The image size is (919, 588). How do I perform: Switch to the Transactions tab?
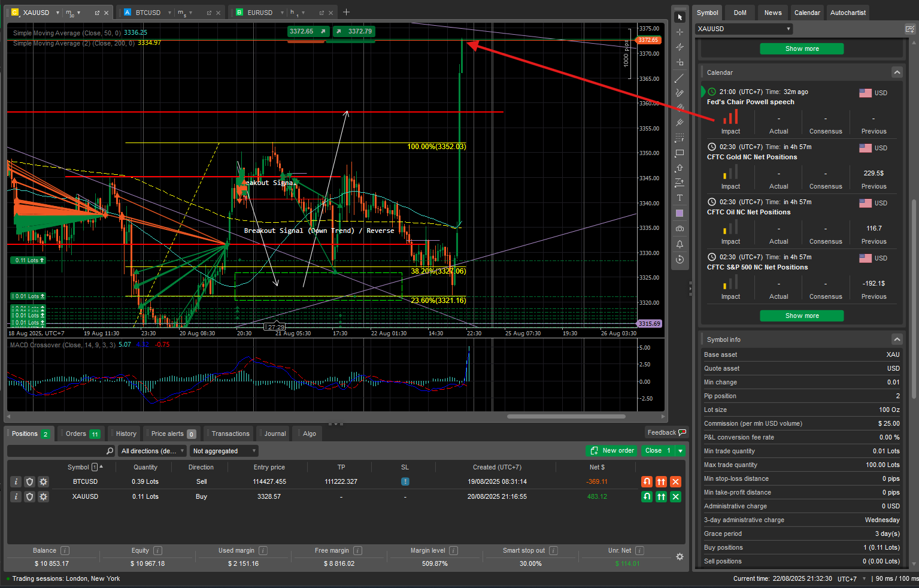click(x=229, y=434)
